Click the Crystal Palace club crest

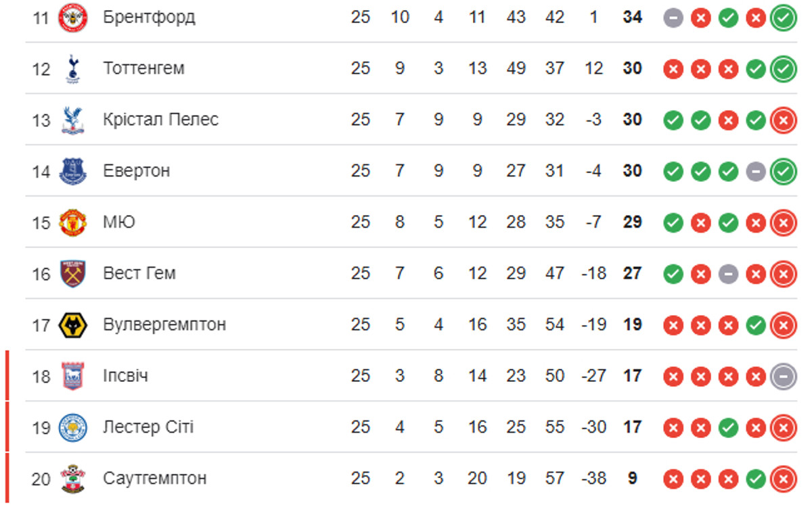pyautogui.click(x=72, y=120)
